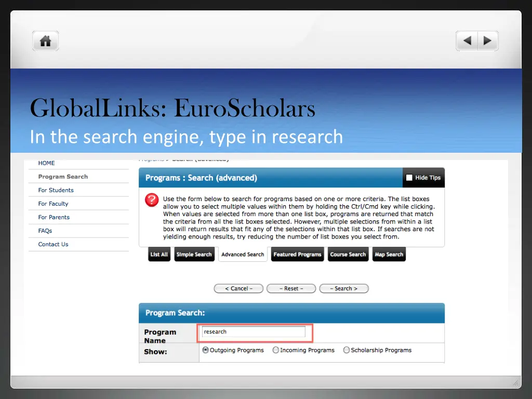Click the 'Program Search:' section header

(175, 313)
